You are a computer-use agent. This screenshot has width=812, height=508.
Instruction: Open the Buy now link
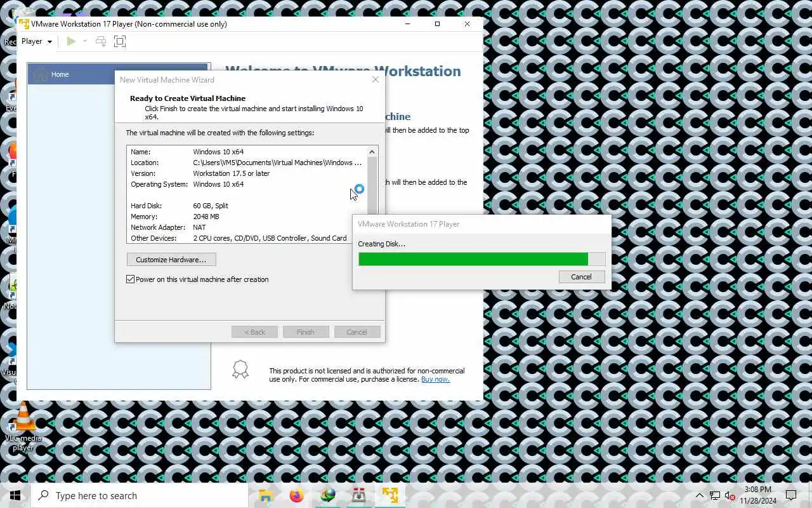(x=435, y=379)
